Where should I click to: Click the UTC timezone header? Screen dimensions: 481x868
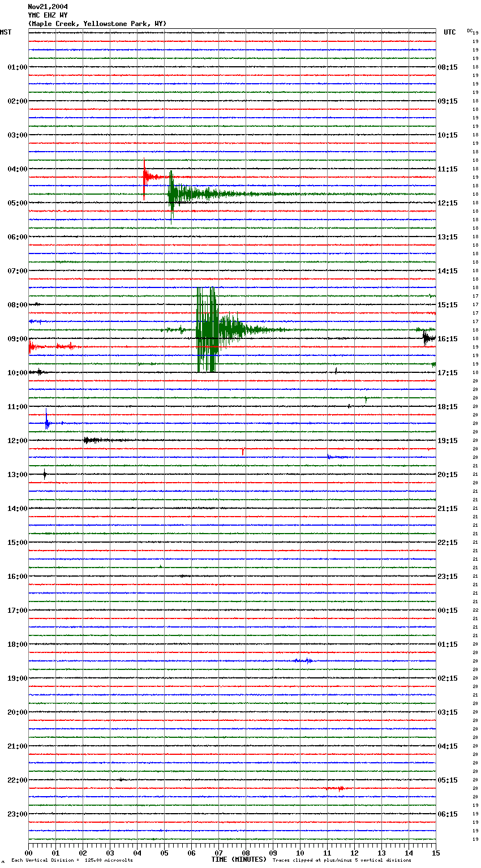pos(450,32)
